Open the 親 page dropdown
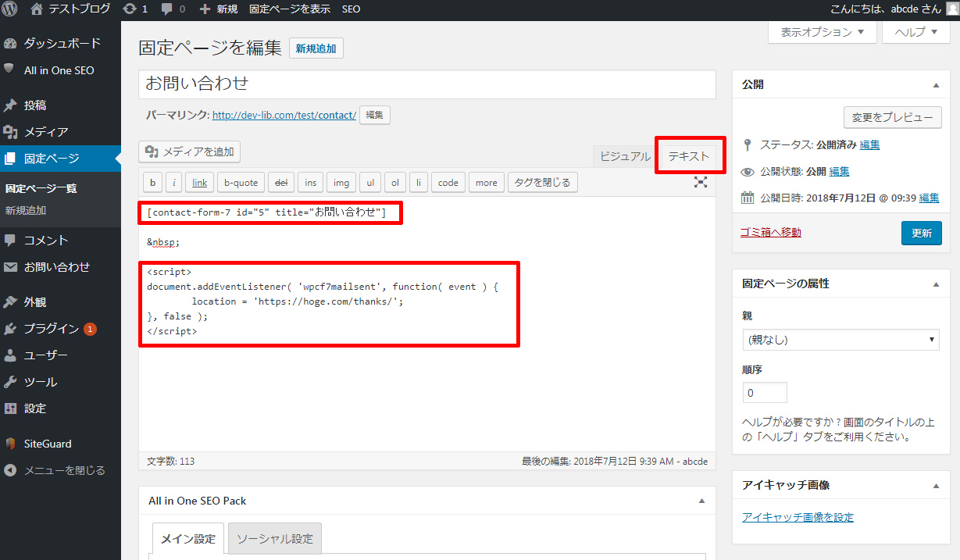 [840, 340]
